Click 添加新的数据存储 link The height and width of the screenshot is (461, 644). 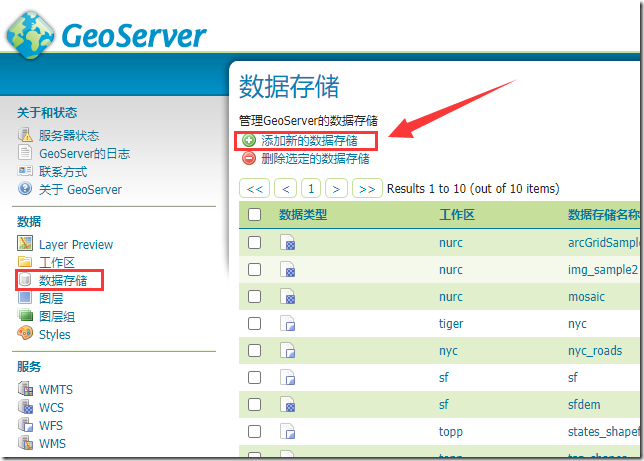pyautogui.click(x=309, y=141)
